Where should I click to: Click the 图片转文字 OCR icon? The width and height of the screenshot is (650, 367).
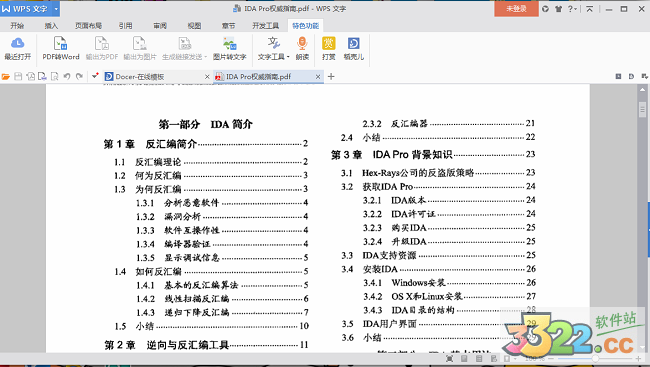(230, 43)
